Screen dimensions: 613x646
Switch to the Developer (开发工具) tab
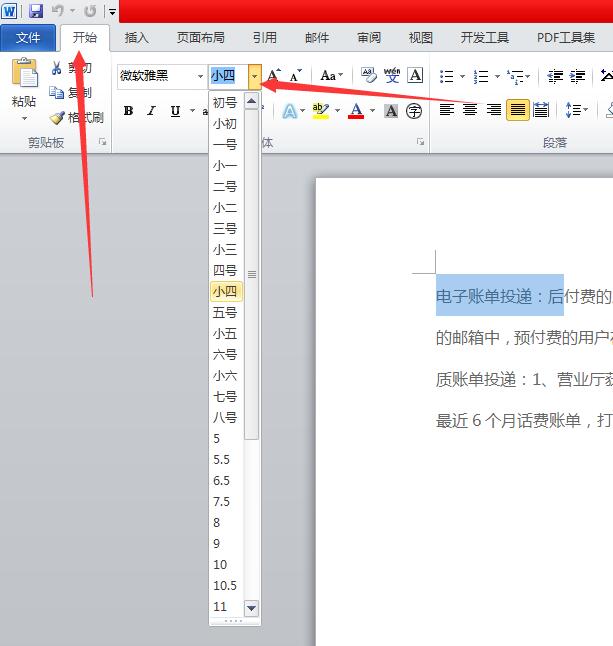484,38
